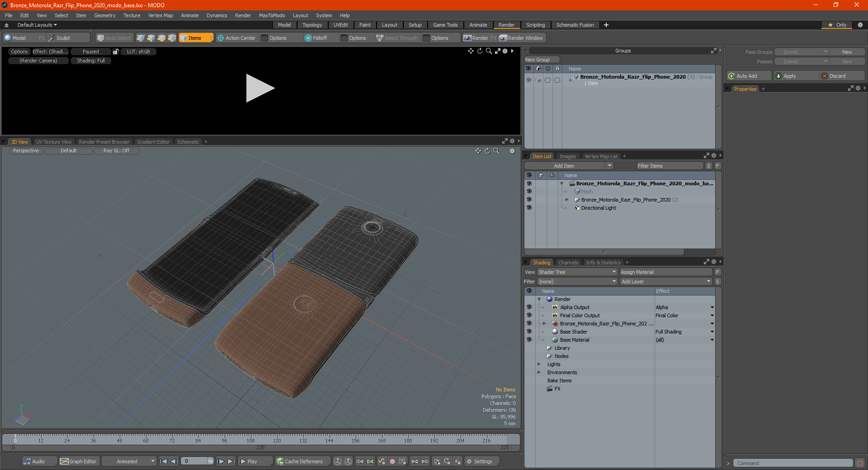This screenshot has width=868, height=470.
Task: Select Edges selection mode cube icon
Action: 151,38
